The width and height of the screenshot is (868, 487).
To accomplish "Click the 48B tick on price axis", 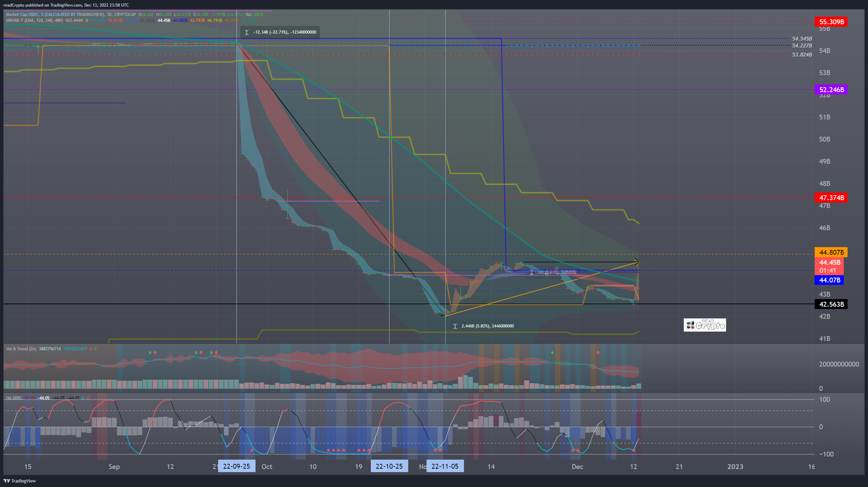I will [824, 183].
